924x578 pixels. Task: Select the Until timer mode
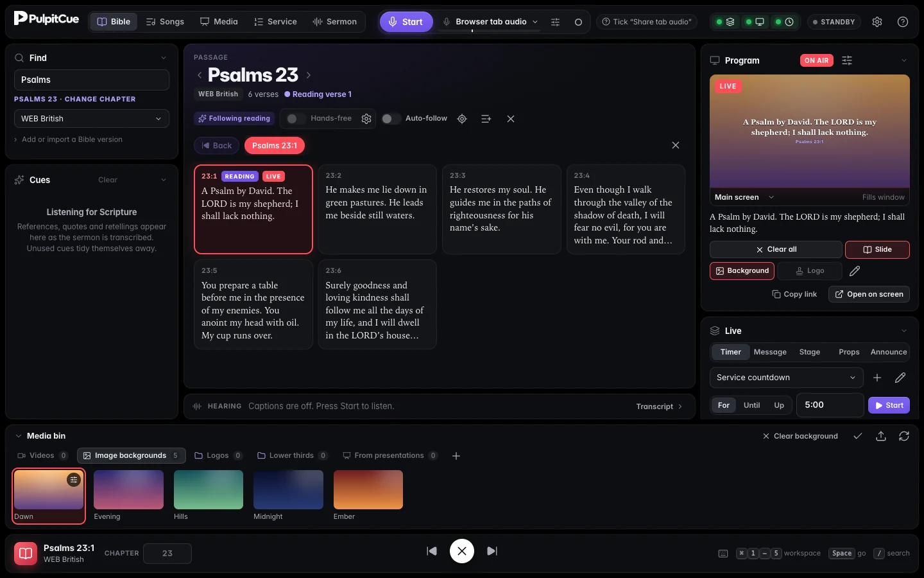point(751,405)
